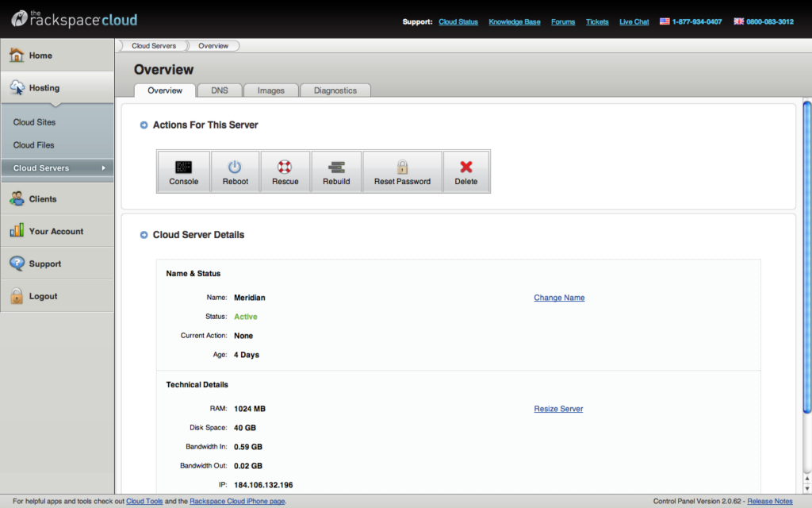This screenshot has width=812, height=508.
Task: Collapse the Cloud Server Details section
Action: click(144, 235)
